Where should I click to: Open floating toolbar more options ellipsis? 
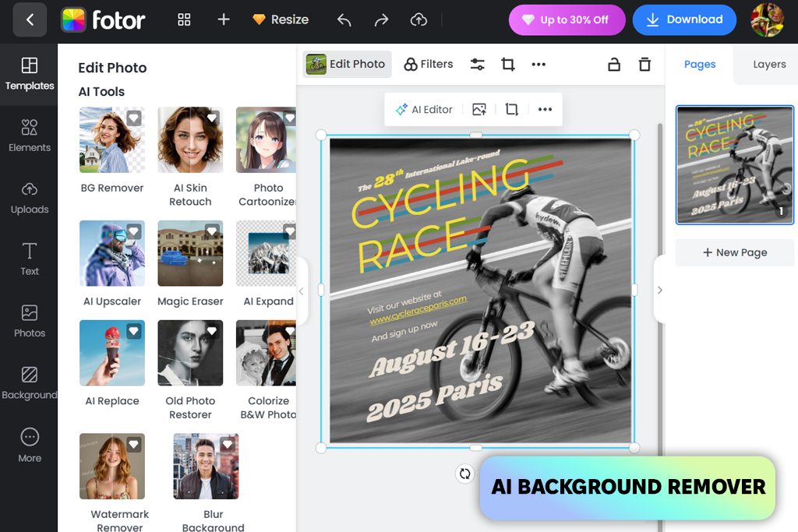545,109
